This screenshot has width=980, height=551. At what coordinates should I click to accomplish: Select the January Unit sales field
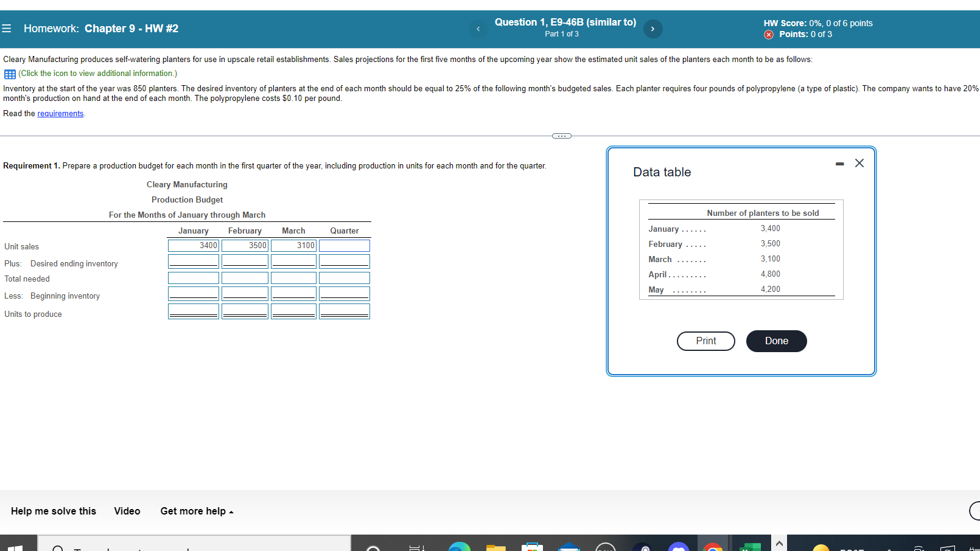(x=194, y=246)
